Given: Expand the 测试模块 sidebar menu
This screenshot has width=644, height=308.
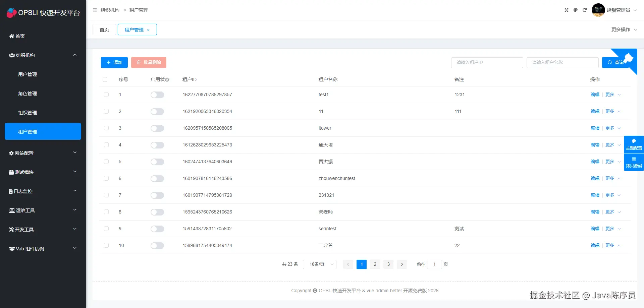Looking at the screenshot, I should (x=43, y=172).
